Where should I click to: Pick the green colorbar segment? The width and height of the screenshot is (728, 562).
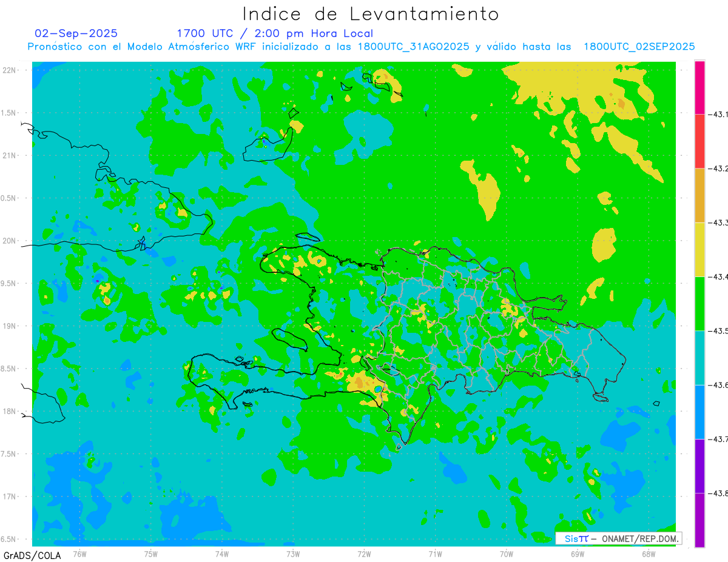tap(699, 303)
